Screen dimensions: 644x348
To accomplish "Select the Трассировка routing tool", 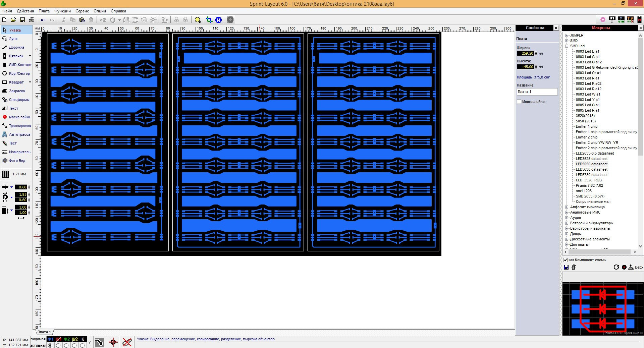I will (x=16, y=126).
